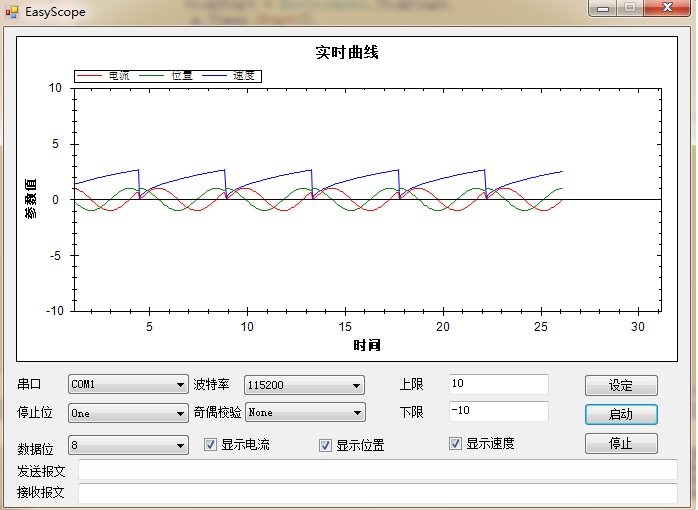698x510 pixels.
Task: Focus the 发送报文 text box
Action: 377,470
